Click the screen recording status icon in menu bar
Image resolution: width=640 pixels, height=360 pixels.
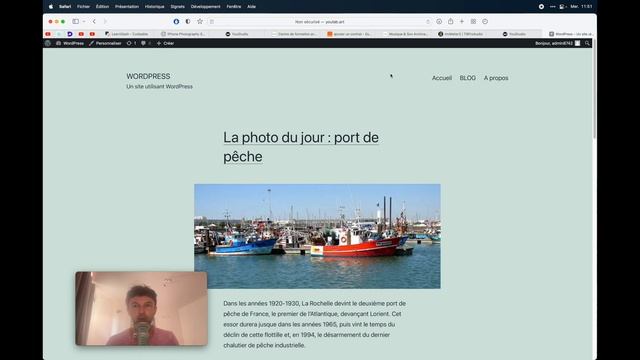[541, 7]
